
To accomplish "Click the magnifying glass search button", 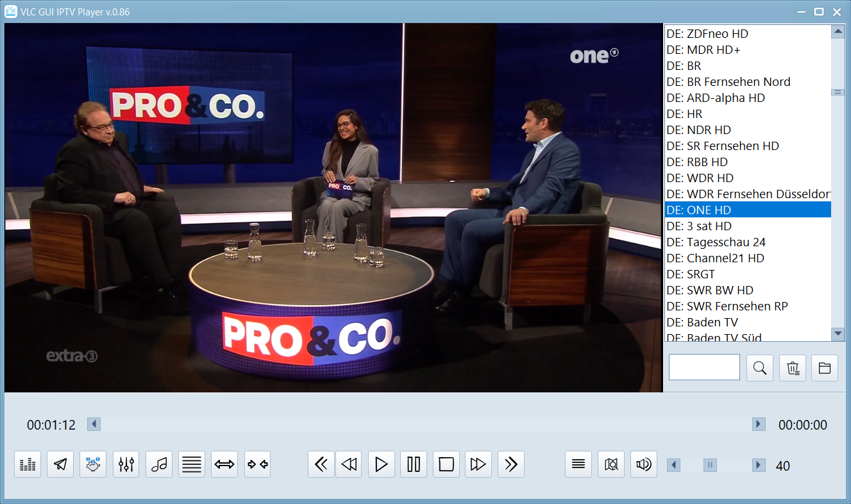I will click(760, 368).
